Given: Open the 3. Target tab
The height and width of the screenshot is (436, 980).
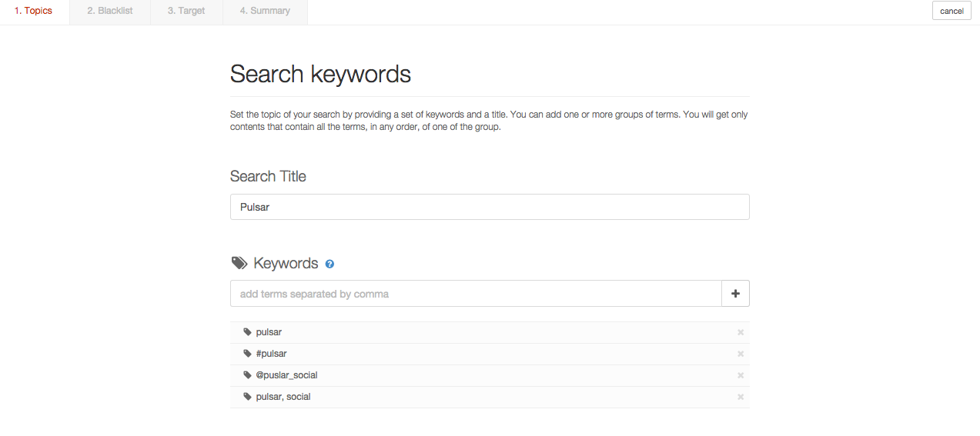Looking at the screenshot, I should click(186, 12).
